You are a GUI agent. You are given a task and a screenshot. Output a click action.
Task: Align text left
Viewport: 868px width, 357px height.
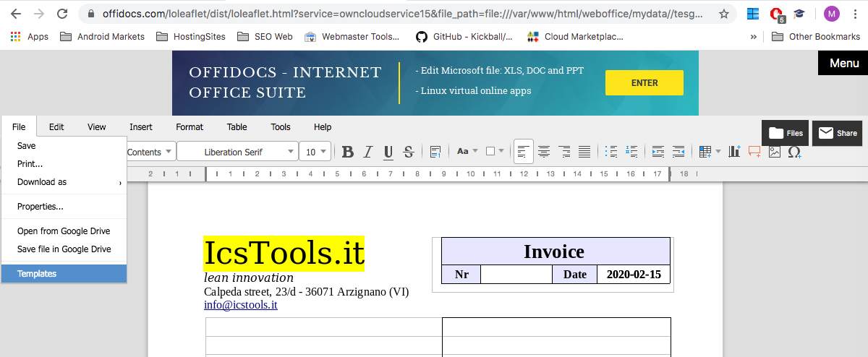click(x=524, y=152)
